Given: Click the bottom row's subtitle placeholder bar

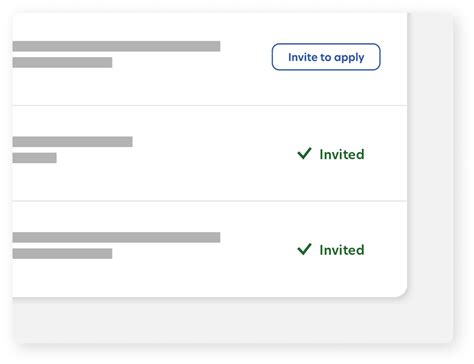Looking at the screenshot, I should [62, 254].
